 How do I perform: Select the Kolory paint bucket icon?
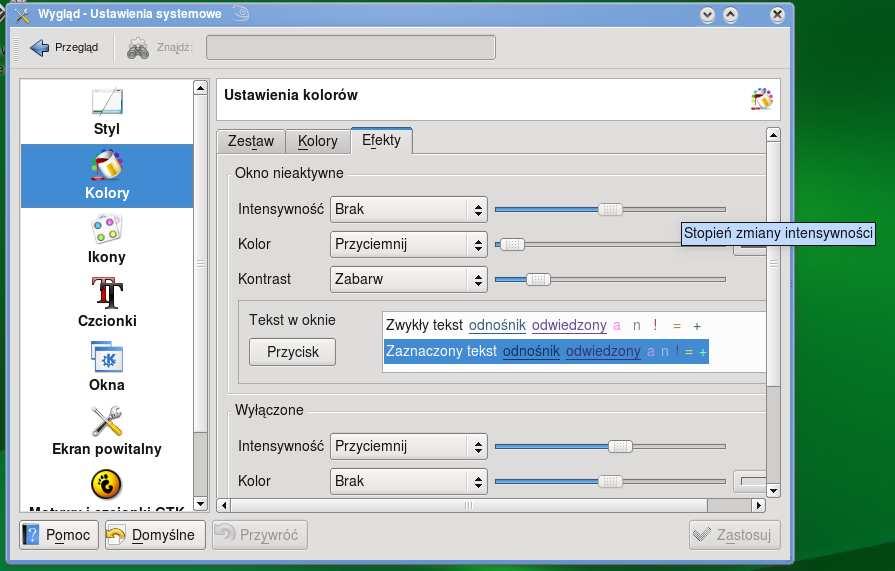coord(107,165)
